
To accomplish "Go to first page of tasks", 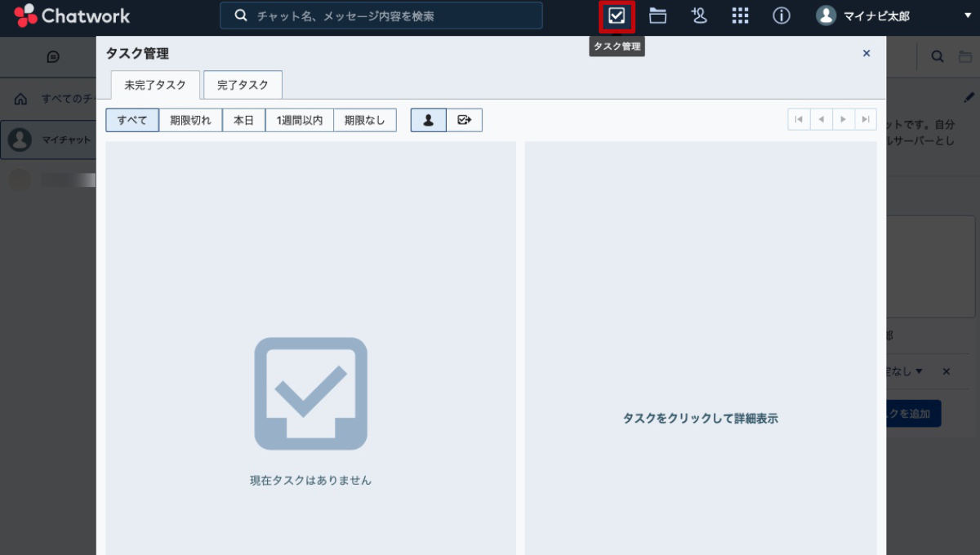I will [799, 119].
